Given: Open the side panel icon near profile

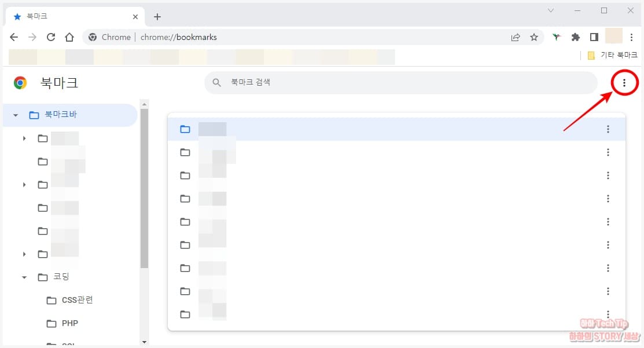Looking at the screenshot, I should [x=594, y=37].
